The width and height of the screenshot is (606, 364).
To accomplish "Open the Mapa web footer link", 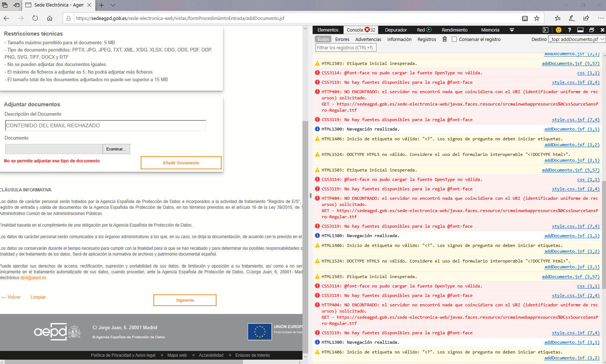I will point(177,355).
